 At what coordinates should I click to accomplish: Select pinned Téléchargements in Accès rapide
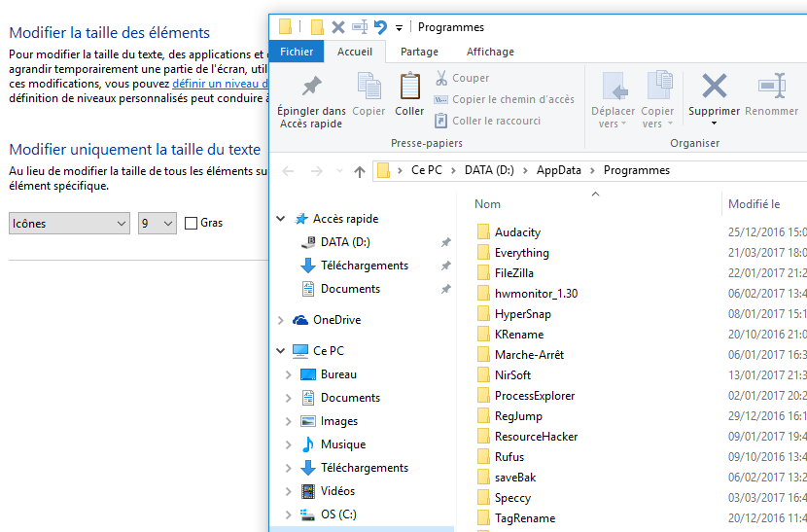[x=365, y=266]
